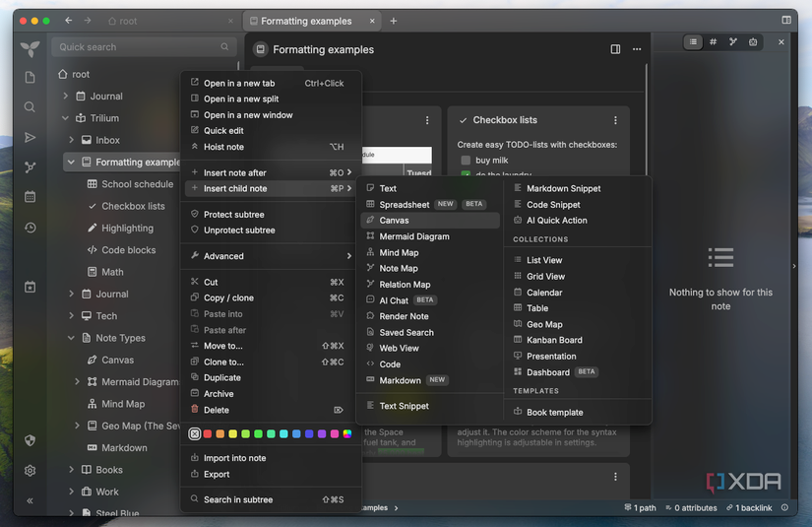Go forward using the forward arrow
Viewport: 812px width, 527px height.
point(88,21)
